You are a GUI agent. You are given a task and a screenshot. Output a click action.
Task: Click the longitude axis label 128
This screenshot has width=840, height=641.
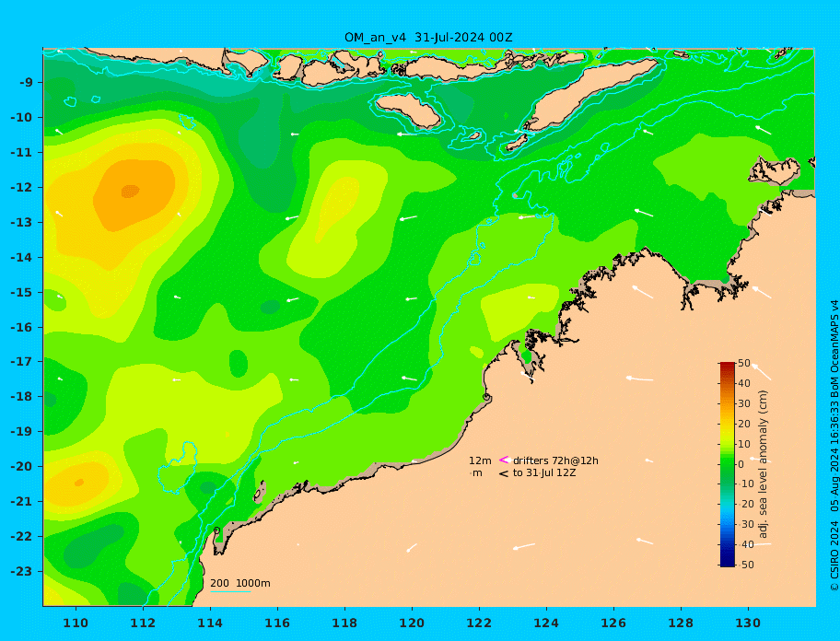pyautogui.click(x=681, y=623)
